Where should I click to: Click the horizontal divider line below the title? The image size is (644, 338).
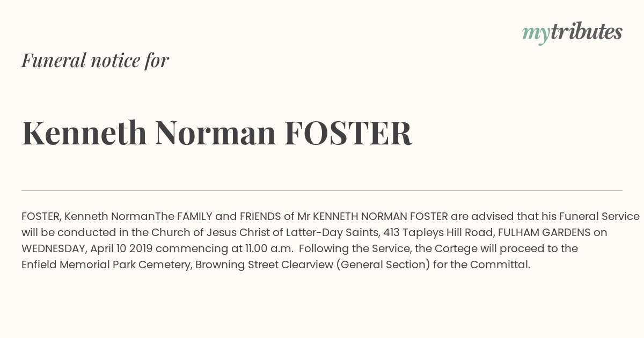click(x=322, y=190)
